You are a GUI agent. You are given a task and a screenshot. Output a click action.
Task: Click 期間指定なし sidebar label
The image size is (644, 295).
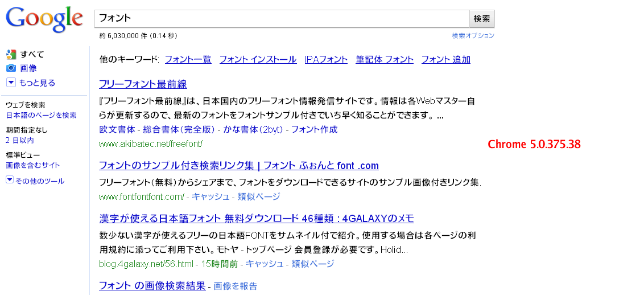click(27, 130)
